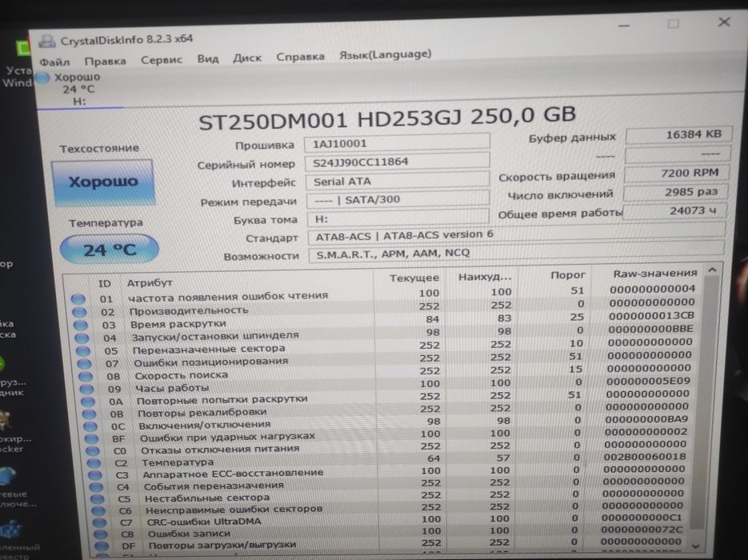Click status icon for C8 Ошибки записи
Viewport: 748px width, 560px height.
click(x=101, y=534)
